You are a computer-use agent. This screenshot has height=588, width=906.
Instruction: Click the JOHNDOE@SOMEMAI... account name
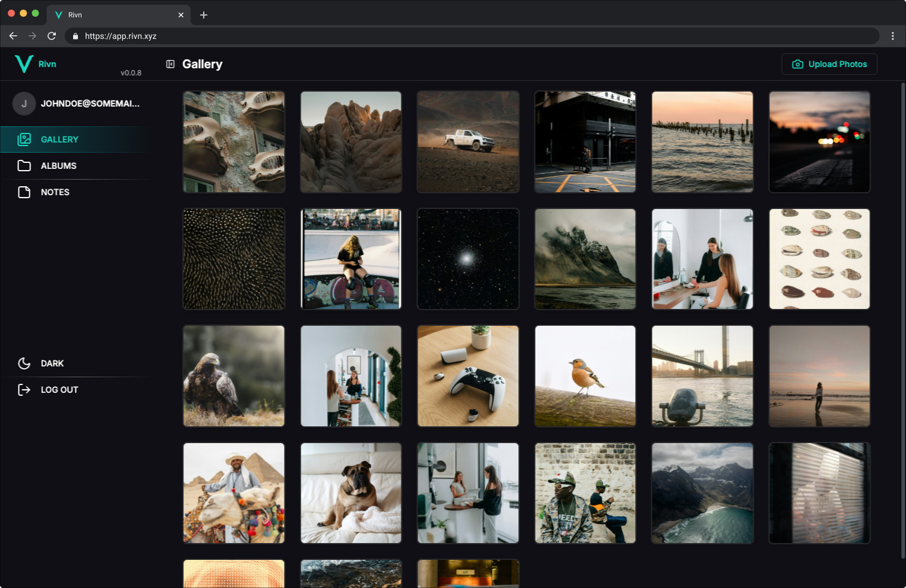pyautogui.click(x=90, y=104)
